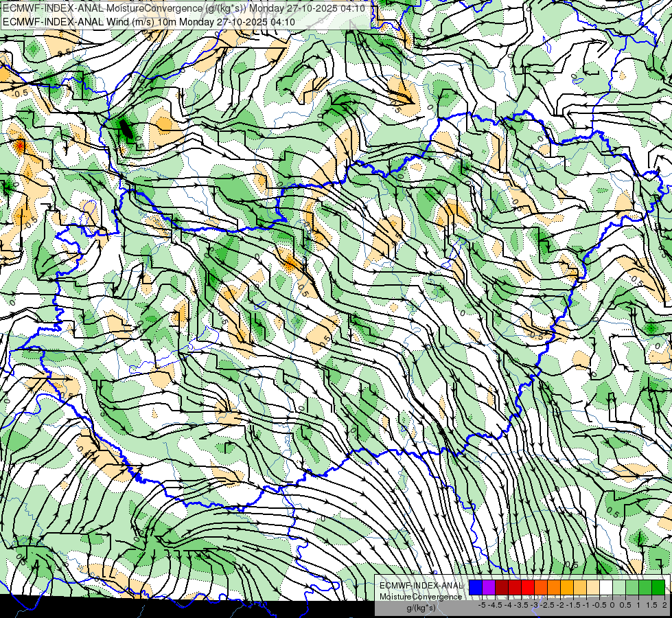Viewport: 672px width, 618px height.
Task: Click the -5 tick label in legend
Action: 482,605
